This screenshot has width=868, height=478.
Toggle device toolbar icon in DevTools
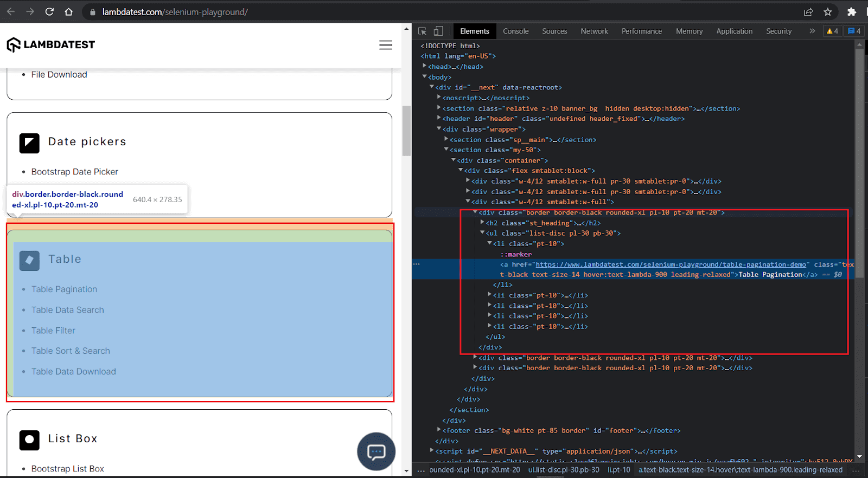438,31
